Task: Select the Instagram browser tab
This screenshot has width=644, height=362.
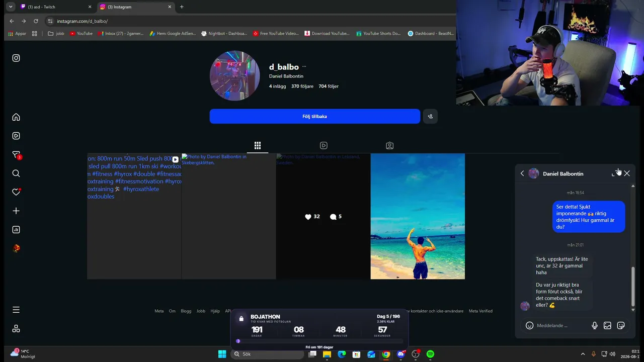Action: coord(136,7)
